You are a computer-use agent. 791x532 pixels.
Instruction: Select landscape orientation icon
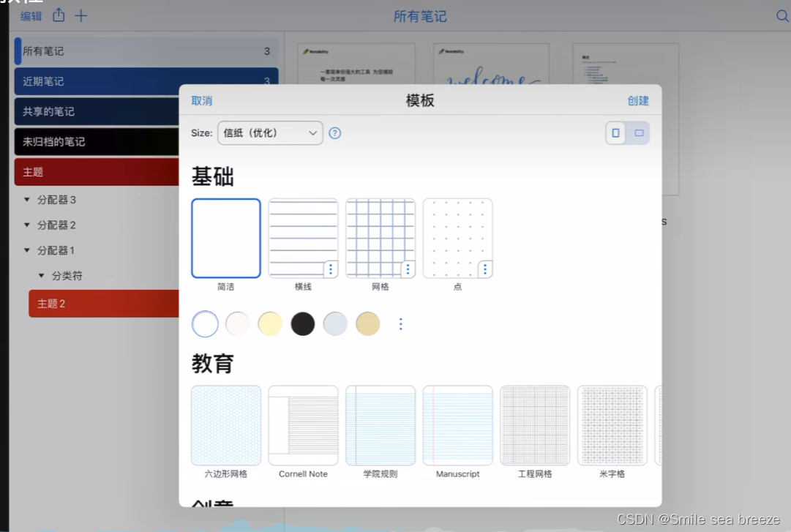639,133
